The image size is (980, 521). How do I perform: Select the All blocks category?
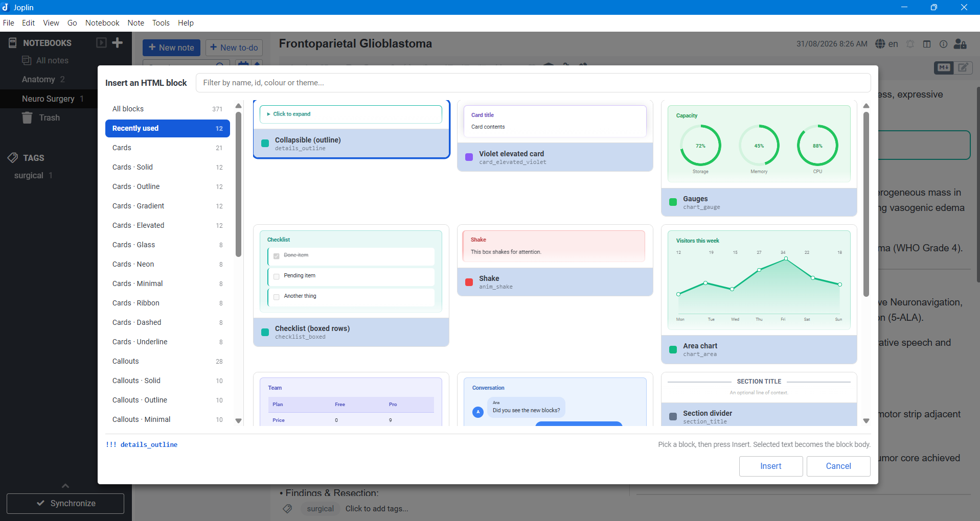click(168, 109)
